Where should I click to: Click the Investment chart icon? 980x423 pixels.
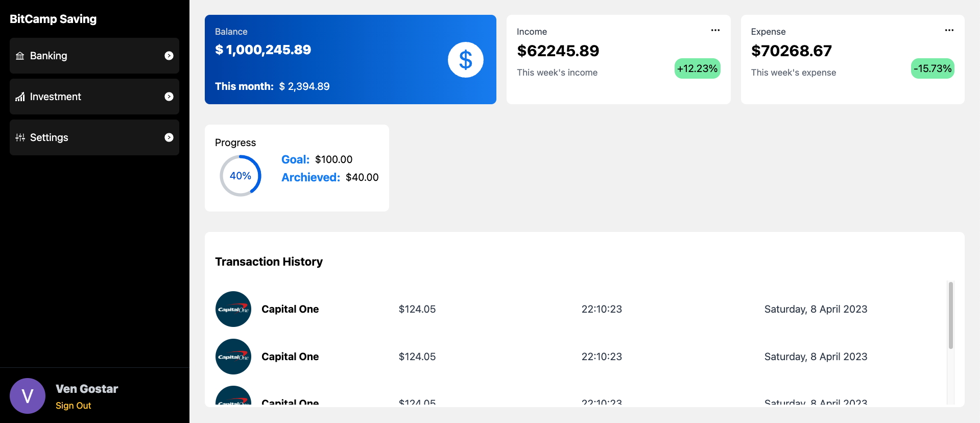(x=20, y=97)
